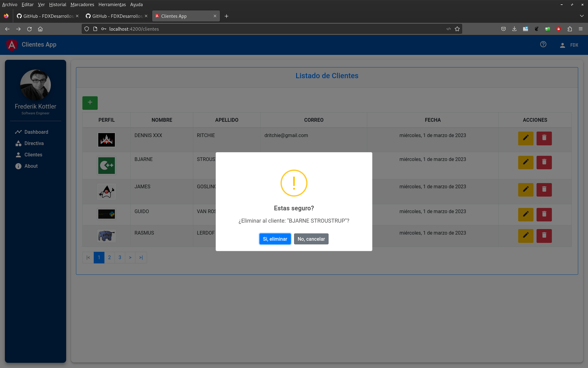Edit RASMUS row with pencil icon

click(x=526, y=236)
